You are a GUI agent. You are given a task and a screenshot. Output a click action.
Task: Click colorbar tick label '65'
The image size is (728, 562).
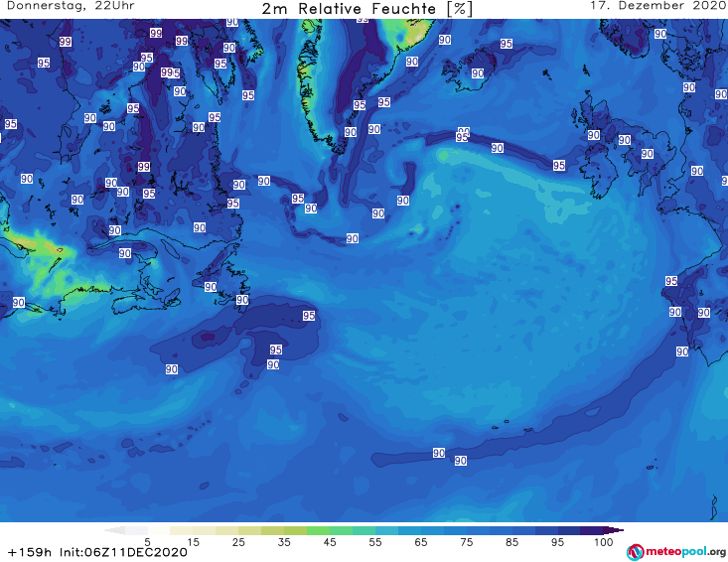coord(421,542)
